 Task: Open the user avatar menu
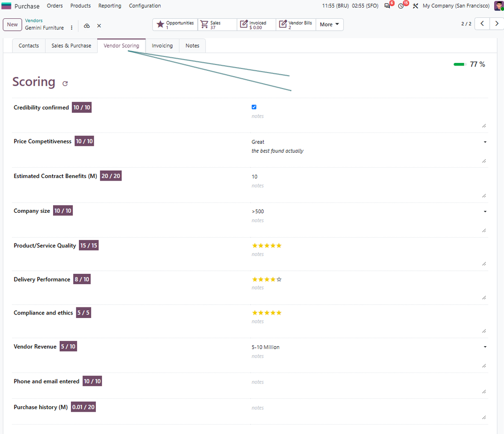click(x=499, y=6)
